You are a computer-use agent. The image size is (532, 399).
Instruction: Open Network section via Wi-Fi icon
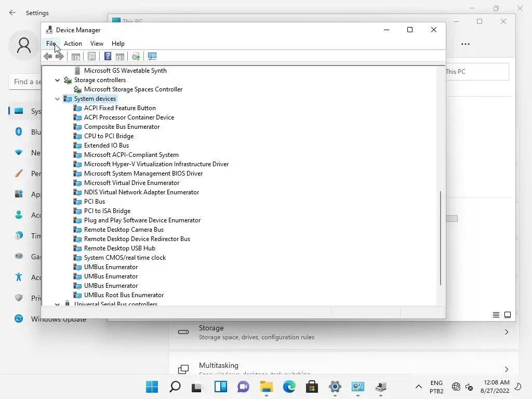tap(19, 153)
